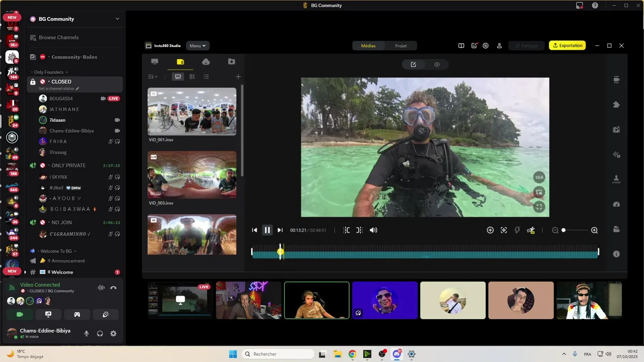Image resolution: width=644 pixels, height=362 pixels.
Task: Select large thumbnail view mode
Action: coord(178,77)
